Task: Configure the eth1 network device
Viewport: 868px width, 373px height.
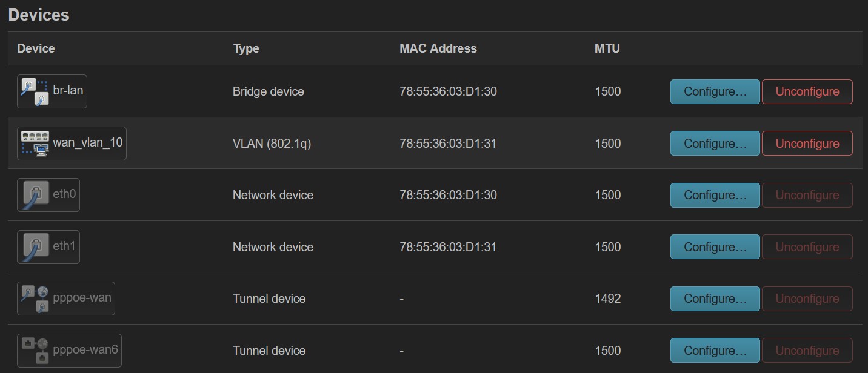Action: [x=715, y=247]
